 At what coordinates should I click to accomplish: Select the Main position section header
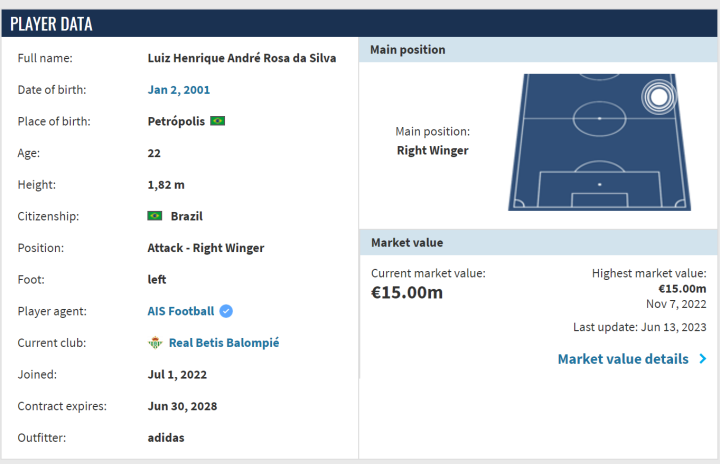538,50
